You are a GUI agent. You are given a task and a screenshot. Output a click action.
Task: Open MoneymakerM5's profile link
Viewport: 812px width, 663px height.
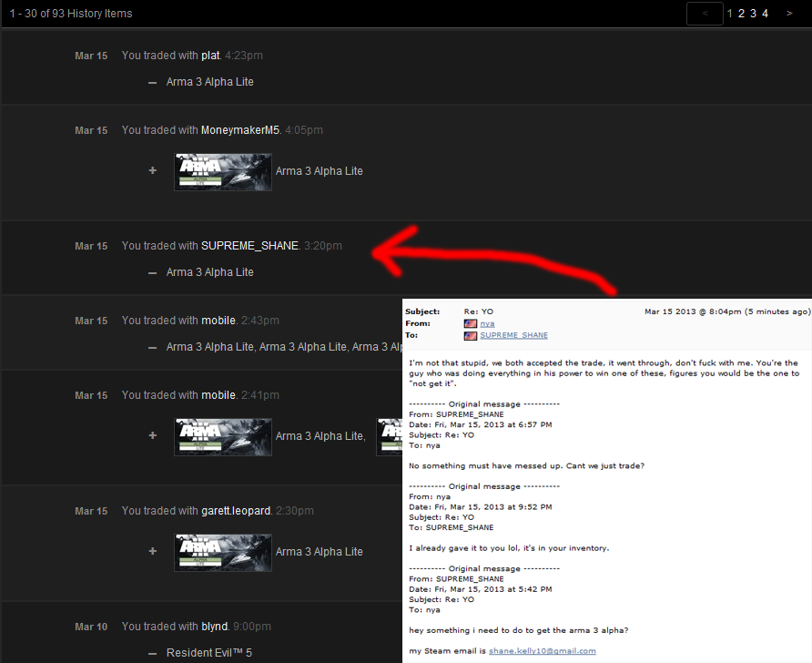pyautogui.click(x=240, y=130)
